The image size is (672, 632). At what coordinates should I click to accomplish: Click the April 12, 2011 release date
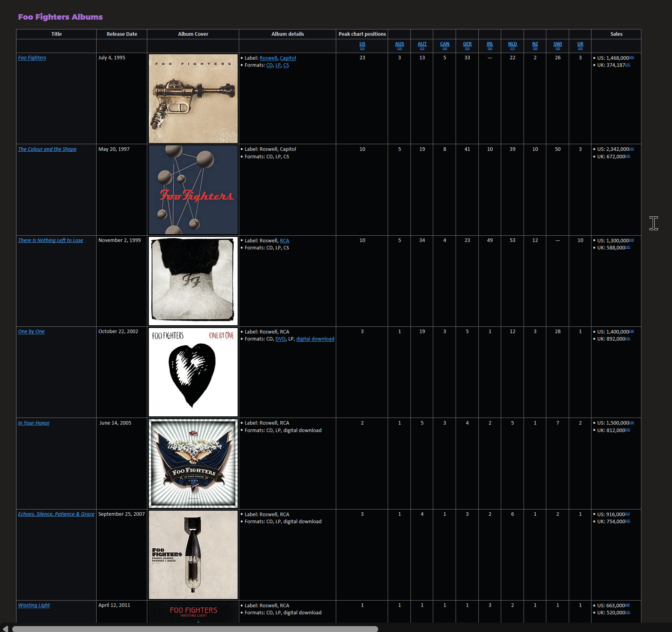[x=114, y=605]
